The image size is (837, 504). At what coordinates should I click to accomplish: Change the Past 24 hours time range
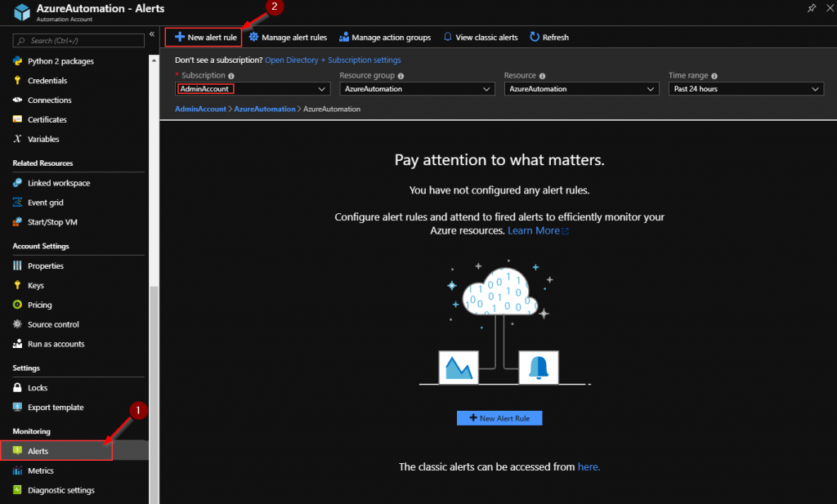click(x=745, y=88)
